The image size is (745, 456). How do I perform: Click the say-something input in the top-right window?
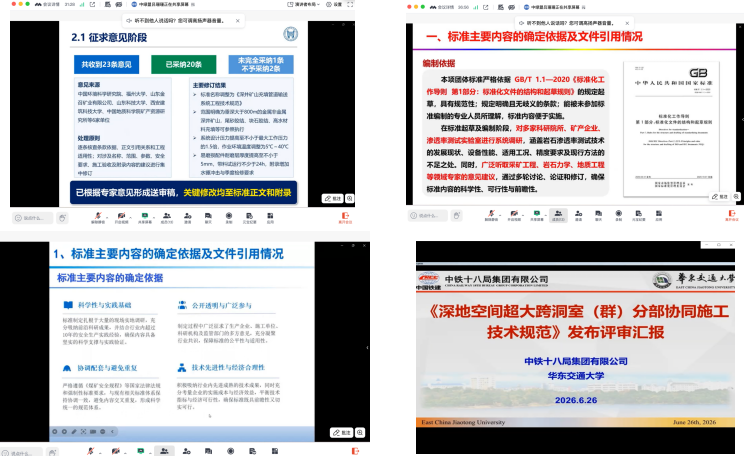coord(428,216)
